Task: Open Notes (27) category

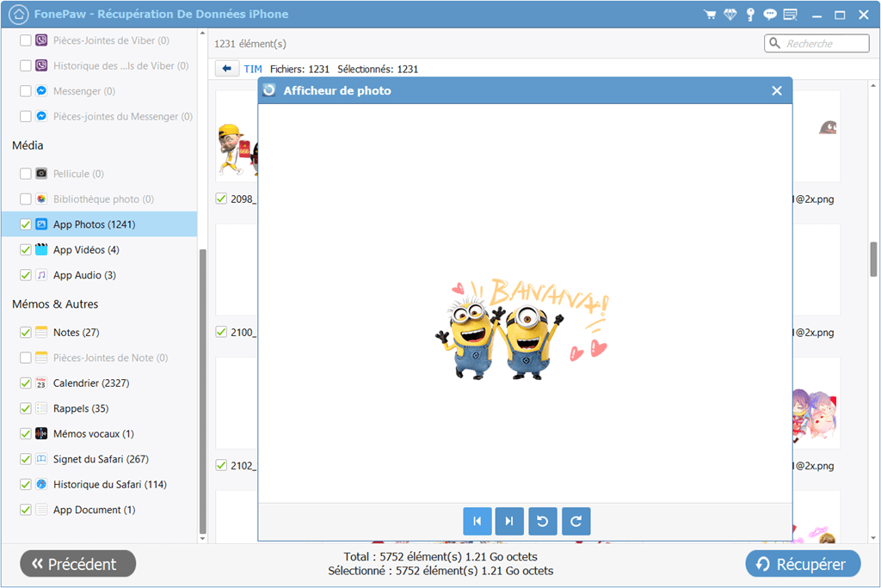Action: [x=100, y=332]
